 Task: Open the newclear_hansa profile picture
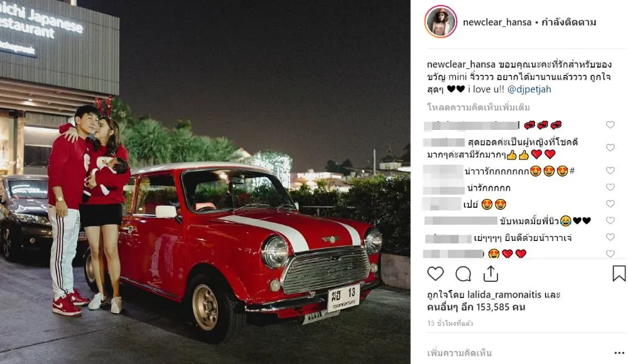(441, 22)
